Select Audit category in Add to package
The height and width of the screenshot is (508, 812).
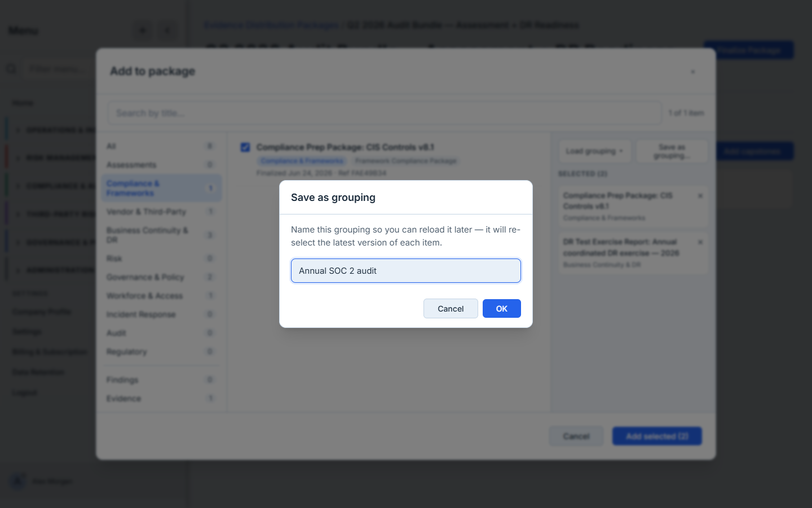click(x=161, y=333)
